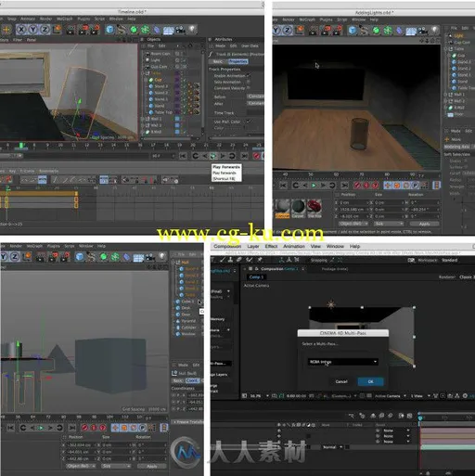475x476 pixels.
Task: Click first red record key in AddingLights.c4d
Action: (x=357, y=186)
